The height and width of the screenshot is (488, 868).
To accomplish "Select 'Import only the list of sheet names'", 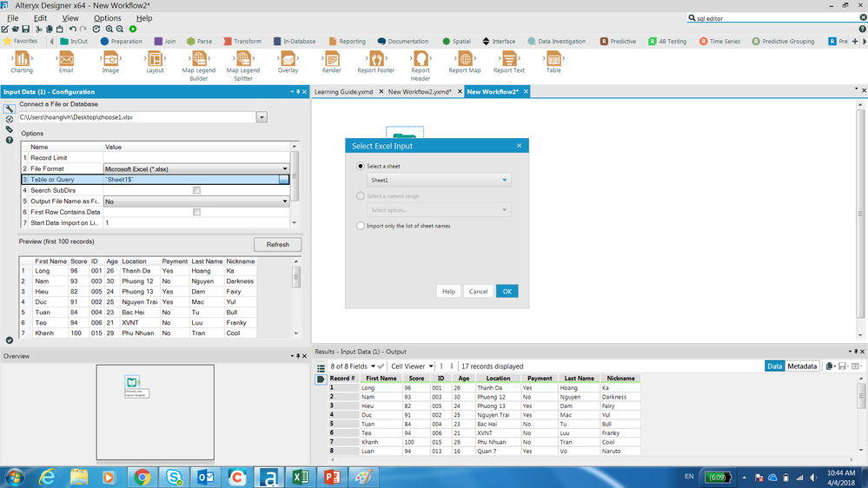I will (x=361, y=226).
